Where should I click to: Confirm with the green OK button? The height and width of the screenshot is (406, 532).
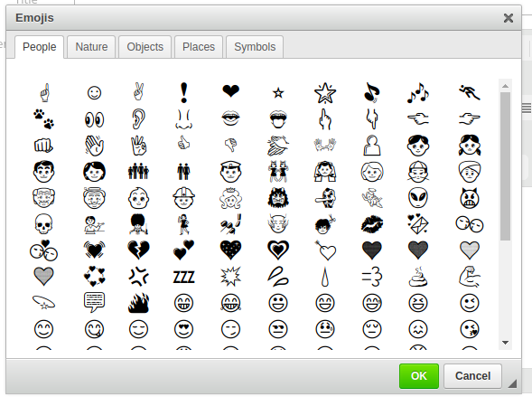pyautogui.click(x=419, y=376)
